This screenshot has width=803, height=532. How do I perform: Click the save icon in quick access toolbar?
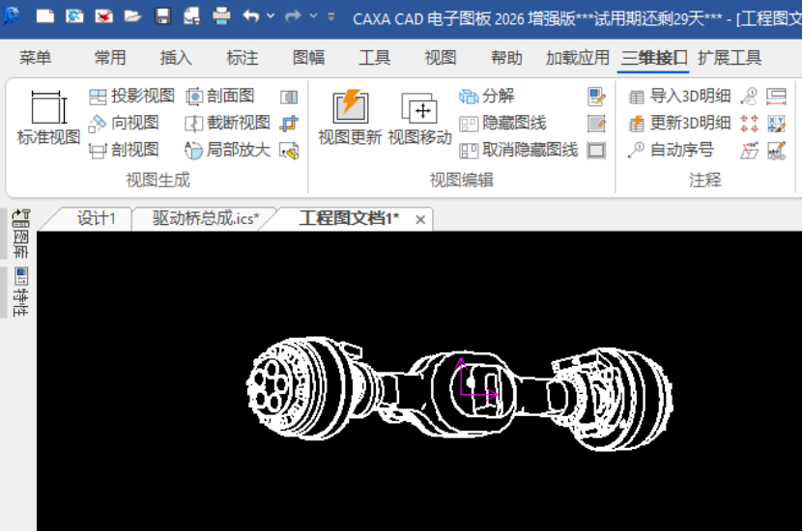tap(163, 16)
